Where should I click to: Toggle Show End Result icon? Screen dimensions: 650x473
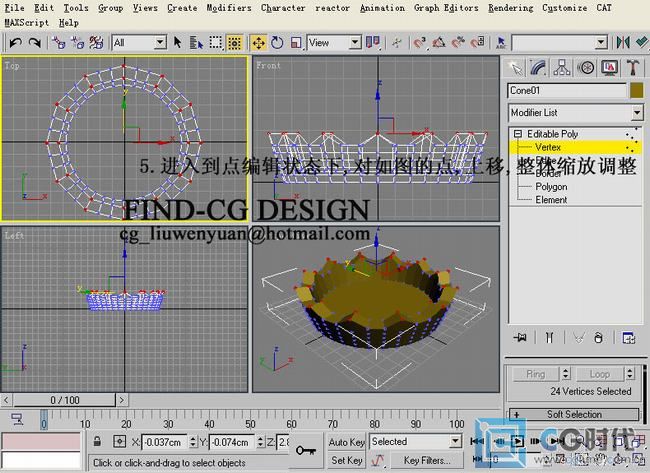[x=549, y=337]
